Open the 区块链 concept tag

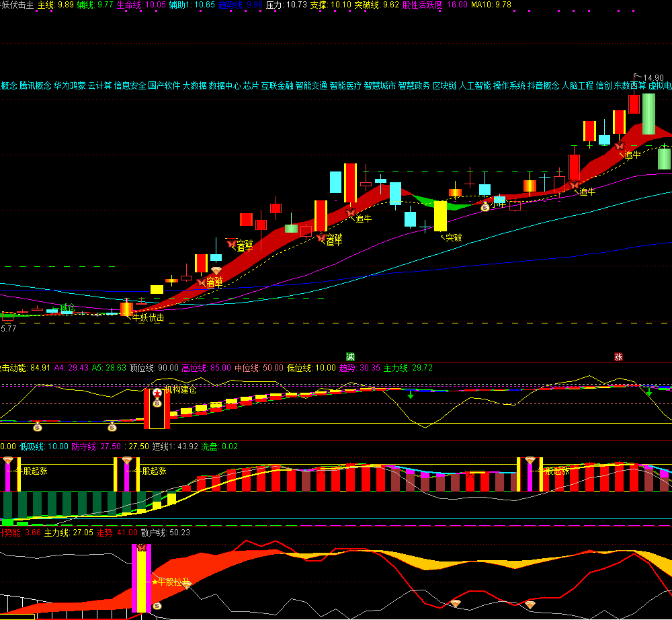pos(444,85)
